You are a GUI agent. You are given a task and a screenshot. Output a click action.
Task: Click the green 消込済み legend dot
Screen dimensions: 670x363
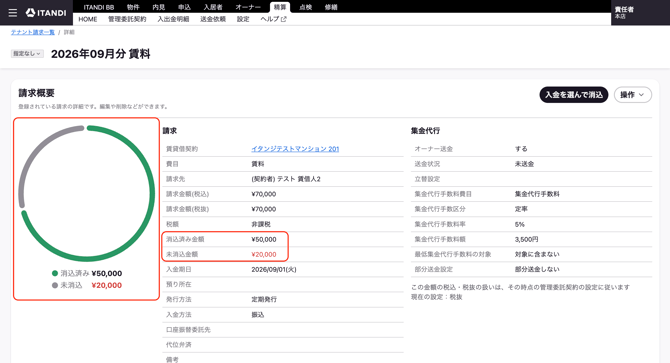tap(55, 273)
